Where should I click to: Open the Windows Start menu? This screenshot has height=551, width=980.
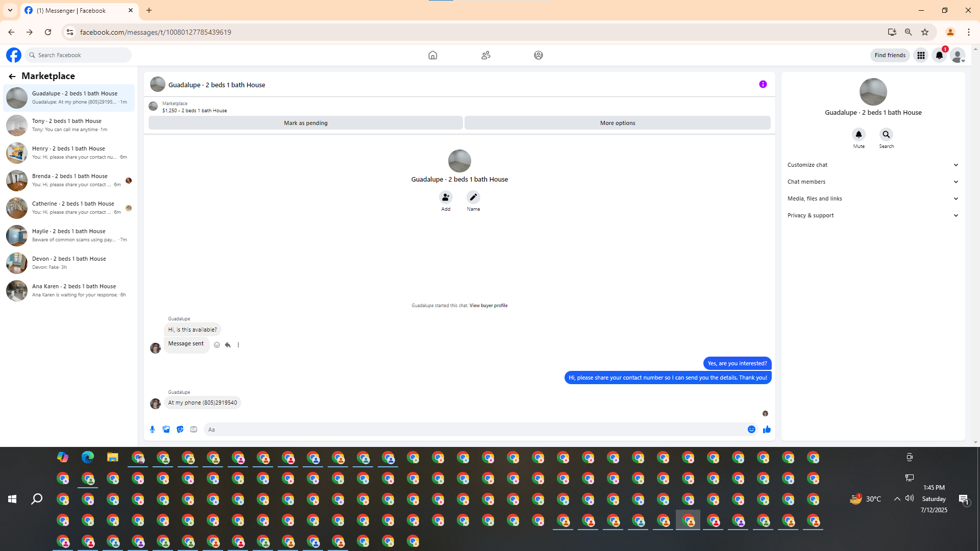(12, 499)
